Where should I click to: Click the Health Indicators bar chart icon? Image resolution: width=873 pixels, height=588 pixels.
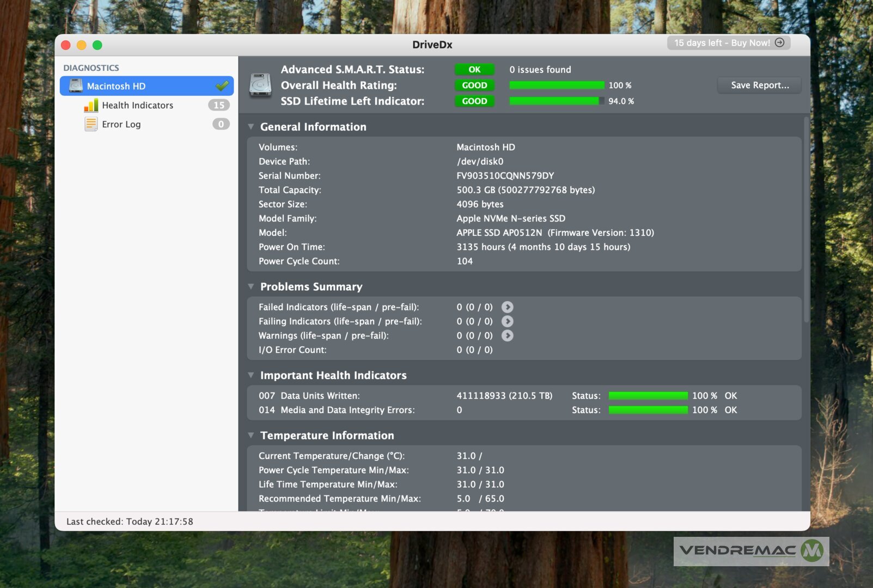(91, 105)
